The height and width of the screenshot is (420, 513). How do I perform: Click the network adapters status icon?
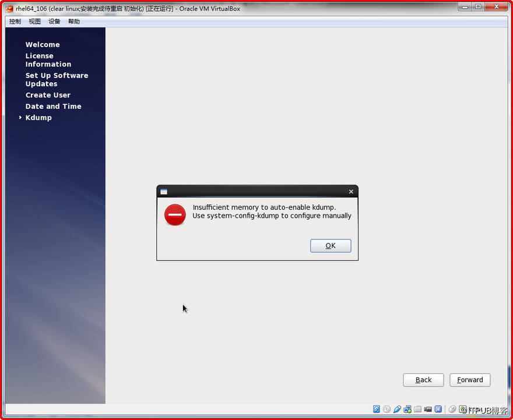[407, 409]
